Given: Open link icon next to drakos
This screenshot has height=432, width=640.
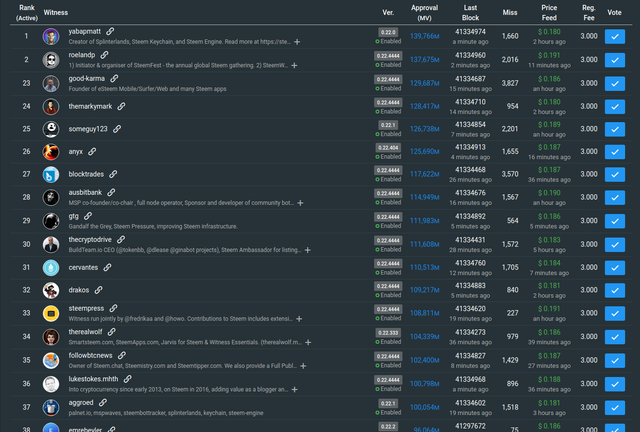Looking at the screenshot, I should 98,290.
